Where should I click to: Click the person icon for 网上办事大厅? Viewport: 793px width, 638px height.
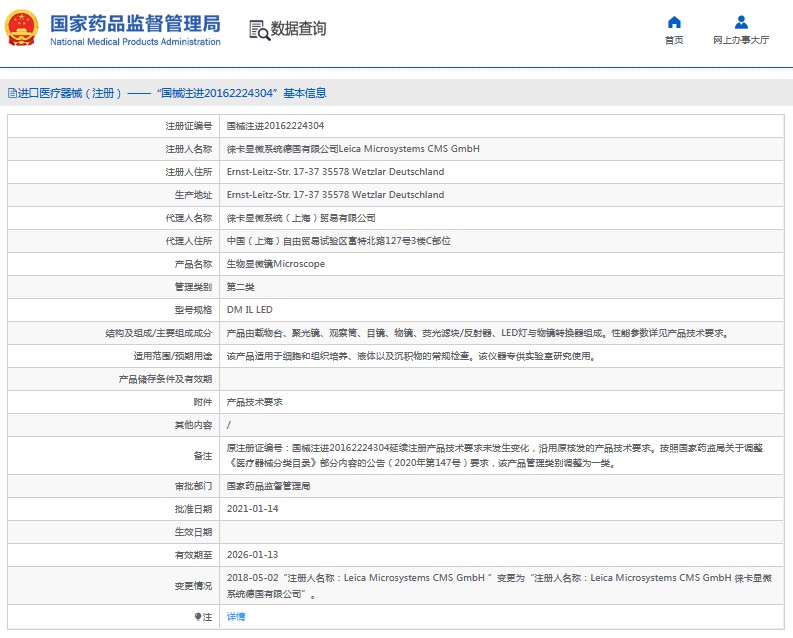[x=741, y=22]
